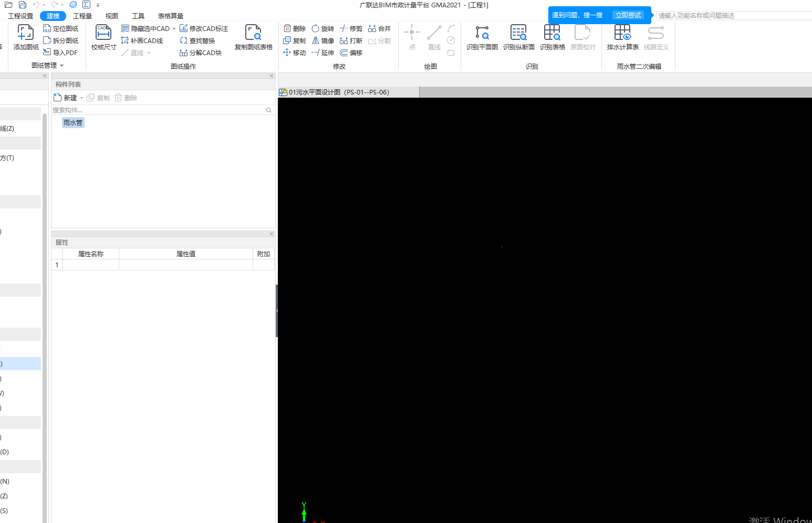Click the 修剪 trim tool
The width and height of the screenshot is (812, 523).
pyautogui.click(x=351, y=28)
